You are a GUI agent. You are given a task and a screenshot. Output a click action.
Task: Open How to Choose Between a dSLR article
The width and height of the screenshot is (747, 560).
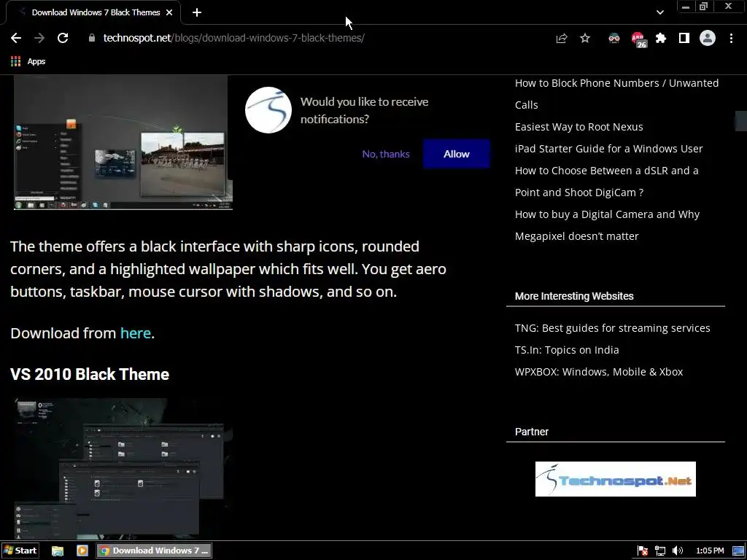(606, 182)
